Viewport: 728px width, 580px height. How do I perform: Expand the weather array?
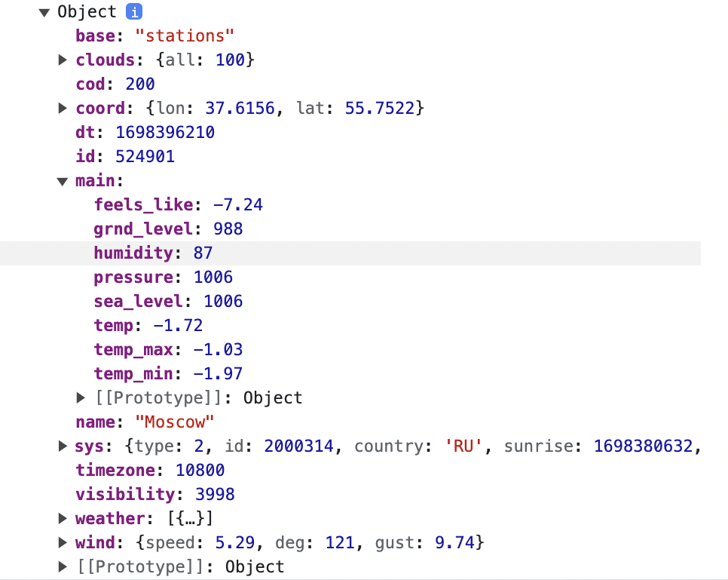pos(63,518)
